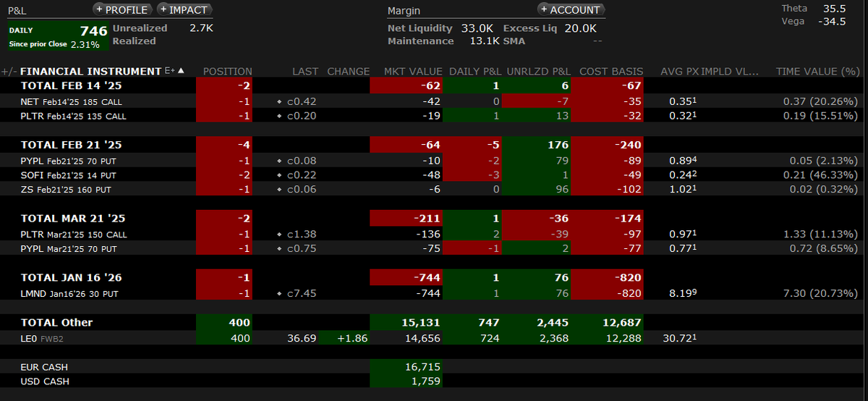Click LMND last price c7.45

(x=301, y=293)
